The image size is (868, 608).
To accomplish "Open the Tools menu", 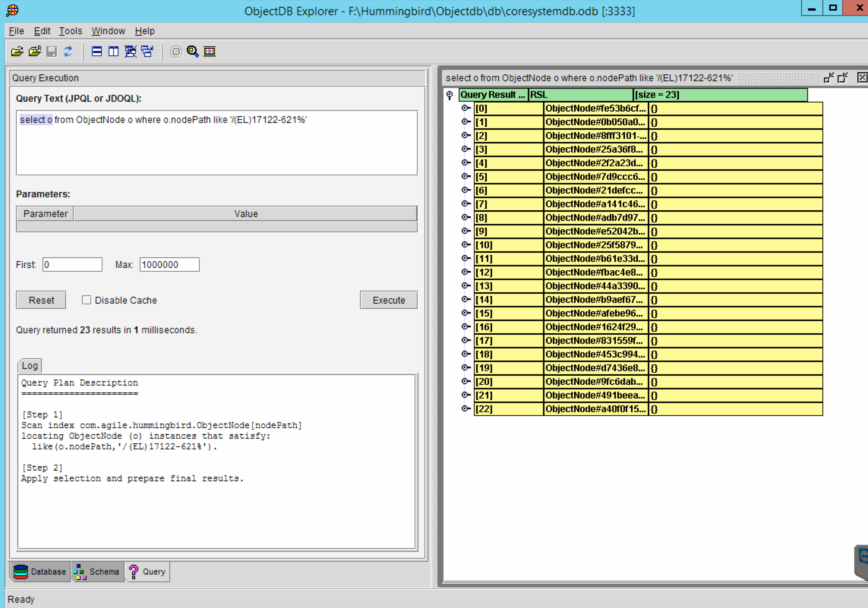I will (x=70, y=31).
